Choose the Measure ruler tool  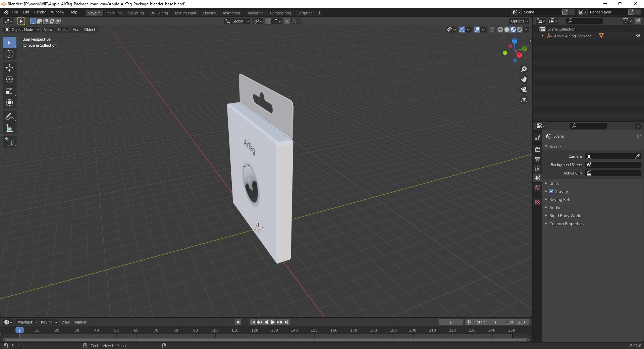[x=9, y=128]
